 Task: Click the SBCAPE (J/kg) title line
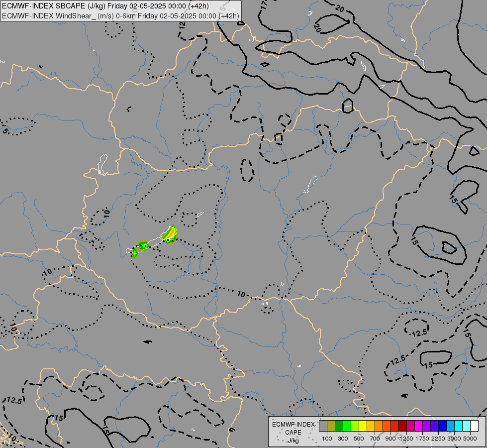105,6
